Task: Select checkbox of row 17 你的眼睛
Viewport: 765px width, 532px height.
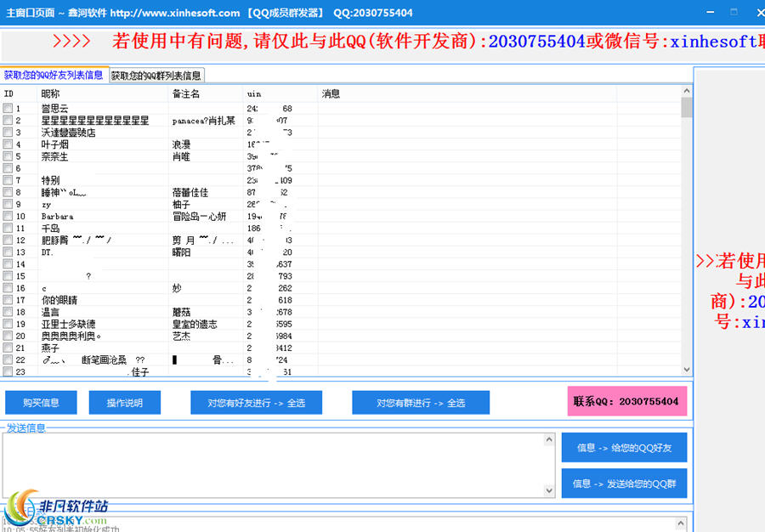Action: coord(8,299)
